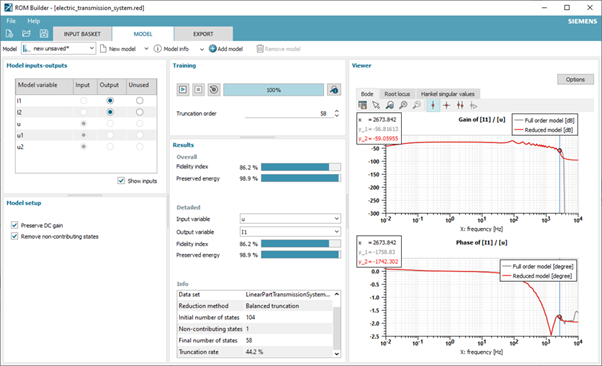The width and height of the screenshot is (602, 366).
Task: Open the New model dropdown arrow
Action: [146, 49]
